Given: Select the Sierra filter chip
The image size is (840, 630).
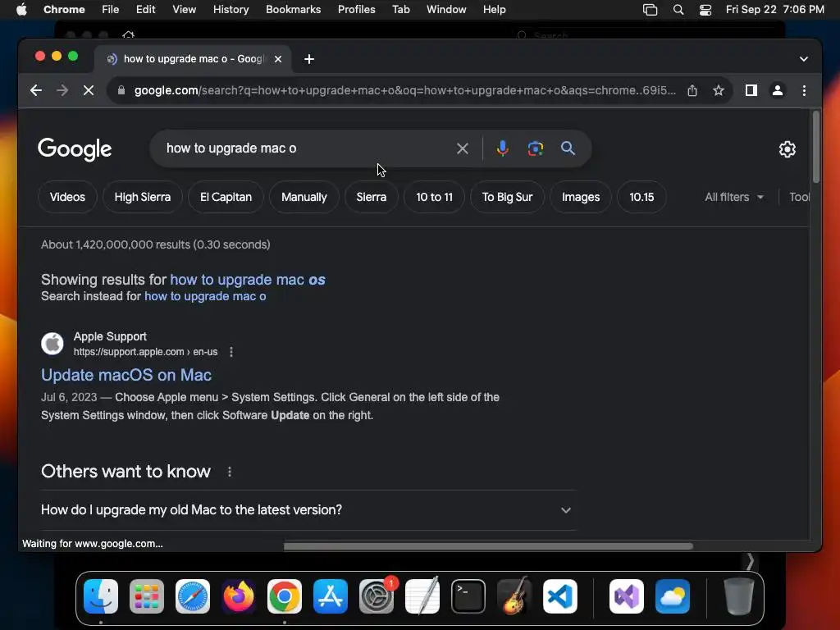Looking at the screenshot, I should coord(372,197).
